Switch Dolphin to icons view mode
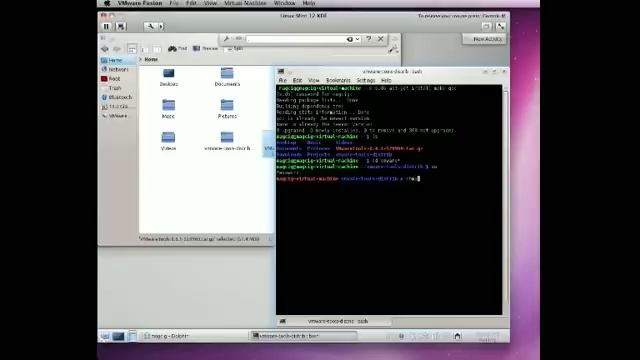The width and height of the screenshot is (640, 360). 132,49
